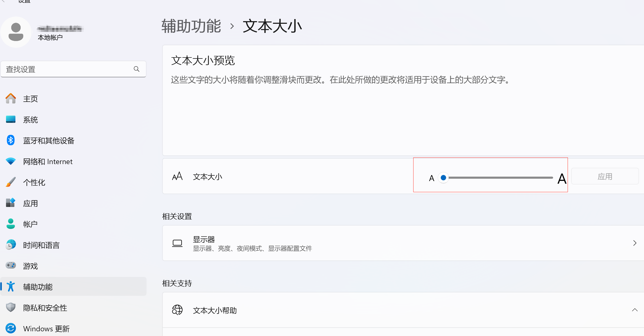Screen dimensions: 644x336
Task: Open System (系统) monitor icon
Action: pos(11,119)
